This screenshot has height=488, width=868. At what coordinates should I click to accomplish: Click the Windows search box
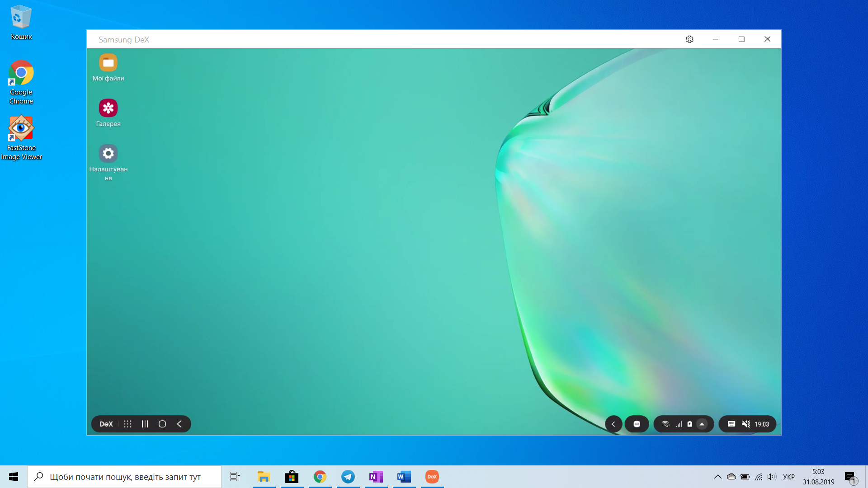click(x=124, y=477)
